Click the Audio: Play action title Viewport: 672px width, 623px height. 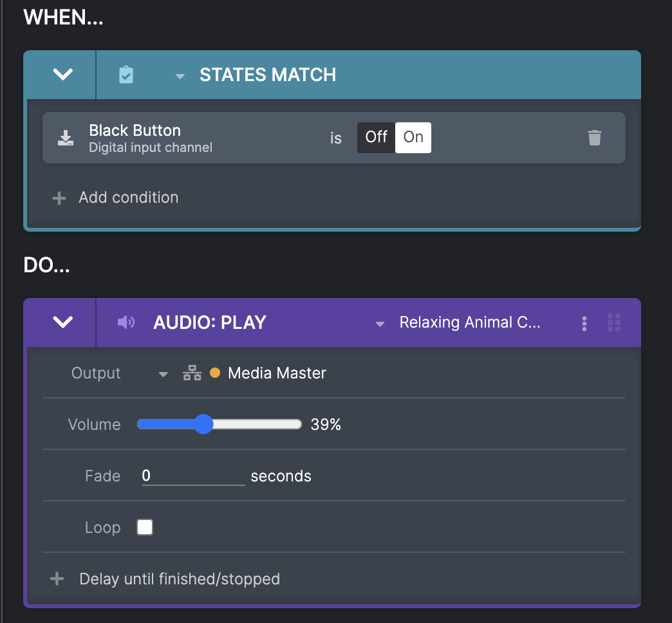click(210, 322)
